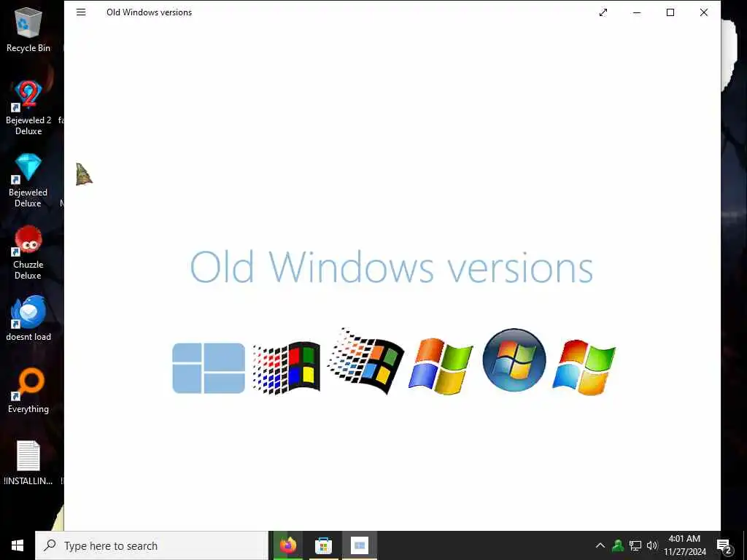Open the Windows Start menu

pyautogui.click(x=18, y=545)
